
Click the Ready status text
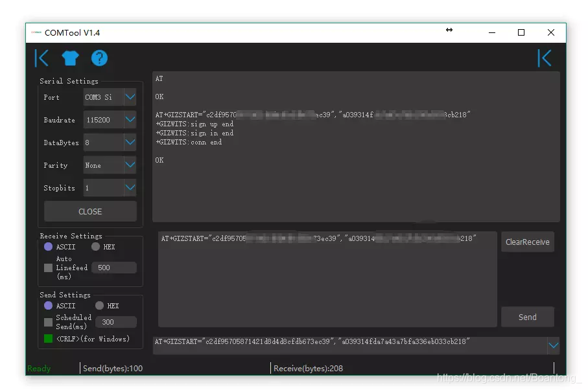coord(39,369)
